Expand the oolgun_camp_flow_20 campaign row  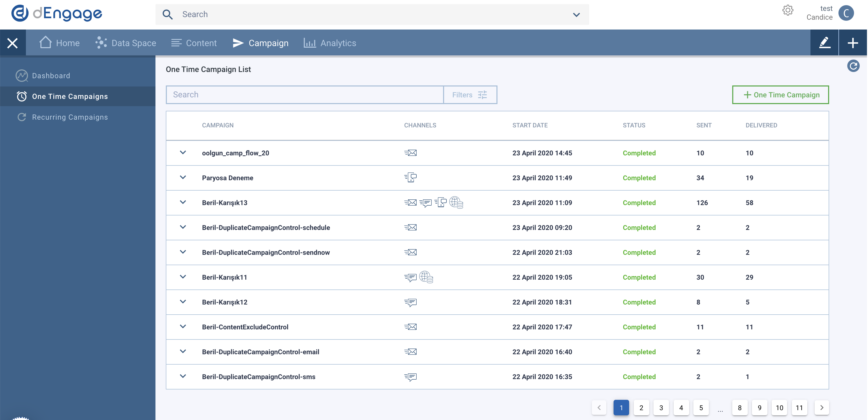pos(183,153)
